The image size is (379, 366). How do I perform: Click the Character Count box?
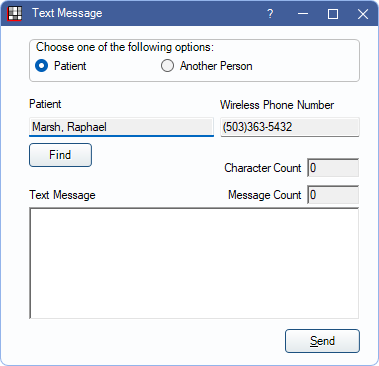333,168
